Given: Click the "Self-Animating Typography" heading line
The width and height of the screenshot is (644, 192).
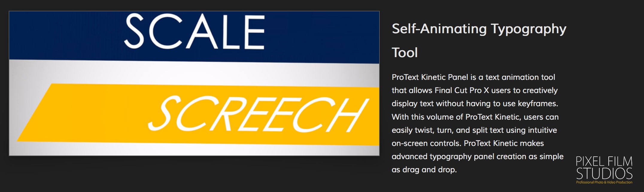Looking at the screenshot, I should [x=479, y=29].
